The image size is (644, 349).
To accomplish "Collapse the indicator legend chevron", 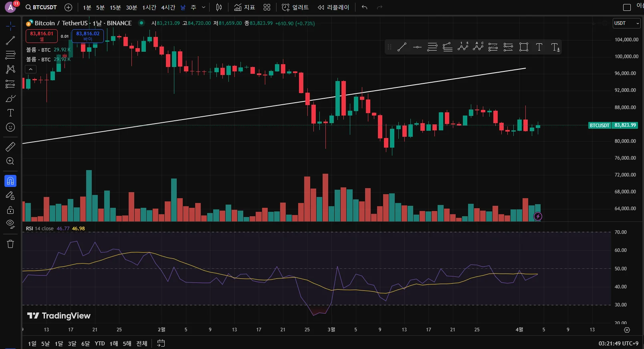I will point(30,69).
